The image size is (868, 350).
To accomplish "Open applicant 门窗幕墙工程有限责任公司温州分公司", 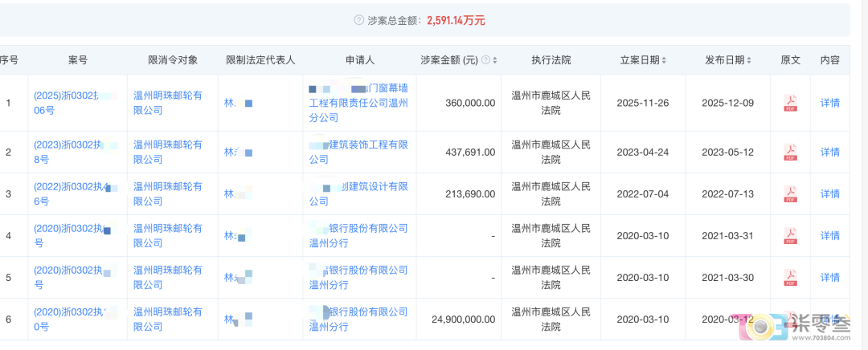I will tap(358, 103).
